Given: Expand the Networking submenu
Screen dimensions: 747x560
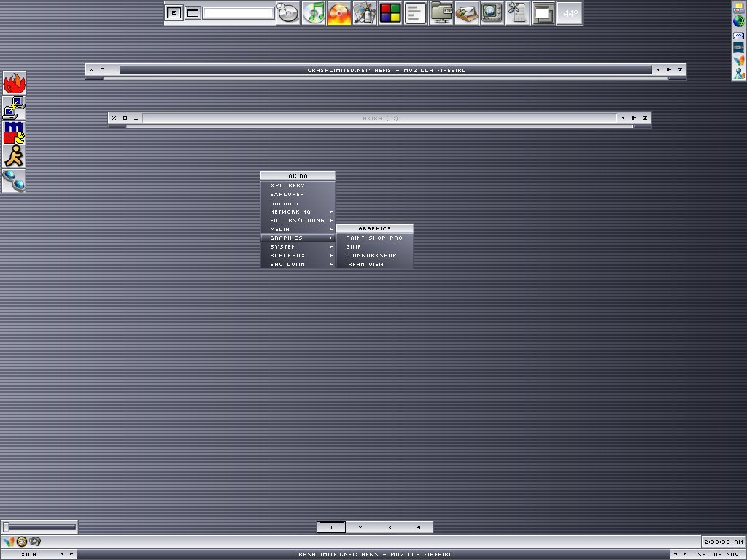Looking at the screenshot, I should 298,211.
